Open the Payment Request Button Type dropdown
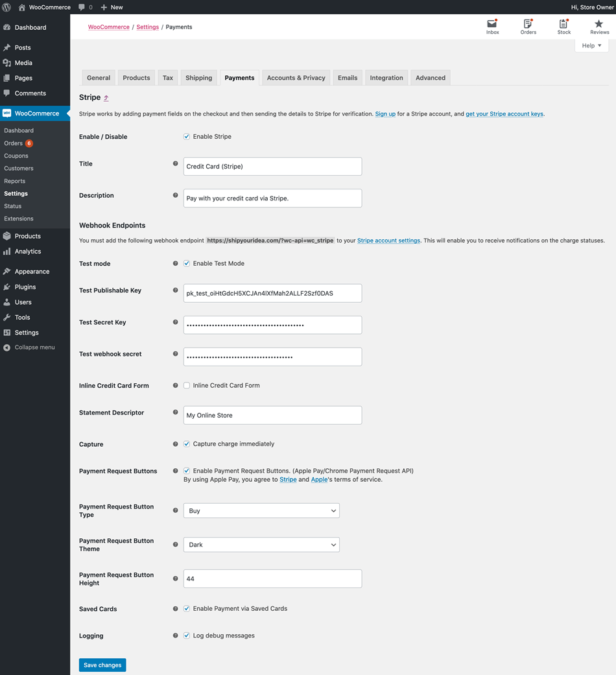Screen dimensions: 616x675 261,510
